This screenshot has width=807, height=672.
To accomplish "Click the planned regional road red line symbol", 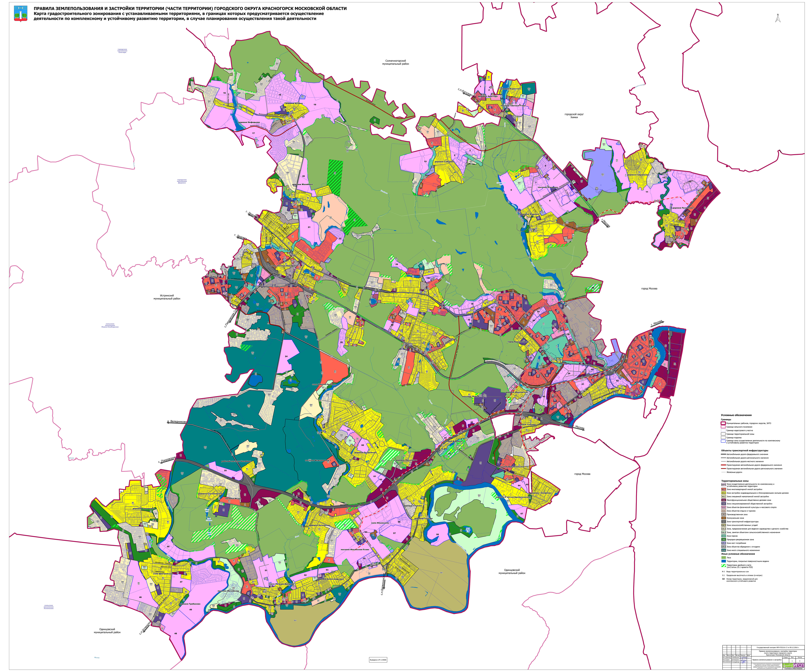I will [724, 469].
